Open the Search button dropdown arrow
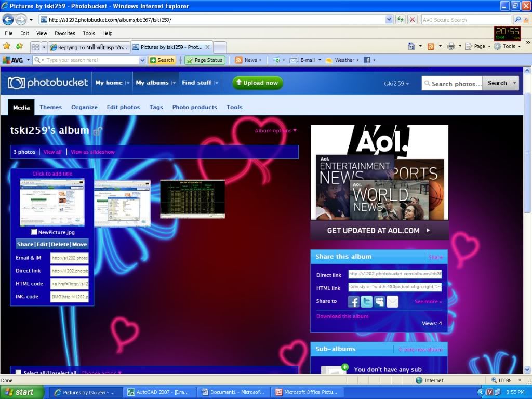This screenshot has height=399, width=532. 515,83
